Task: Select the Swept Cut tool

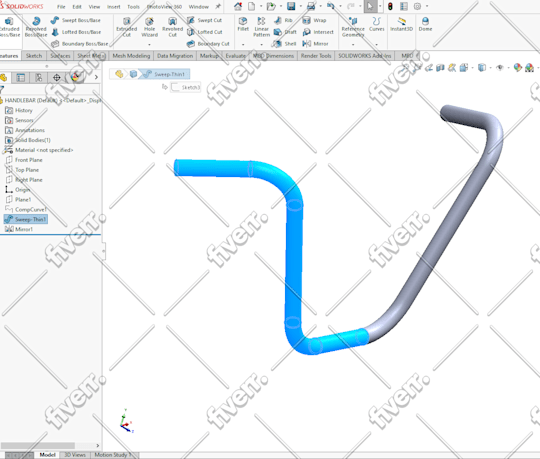Action: (x=205, y=20)
